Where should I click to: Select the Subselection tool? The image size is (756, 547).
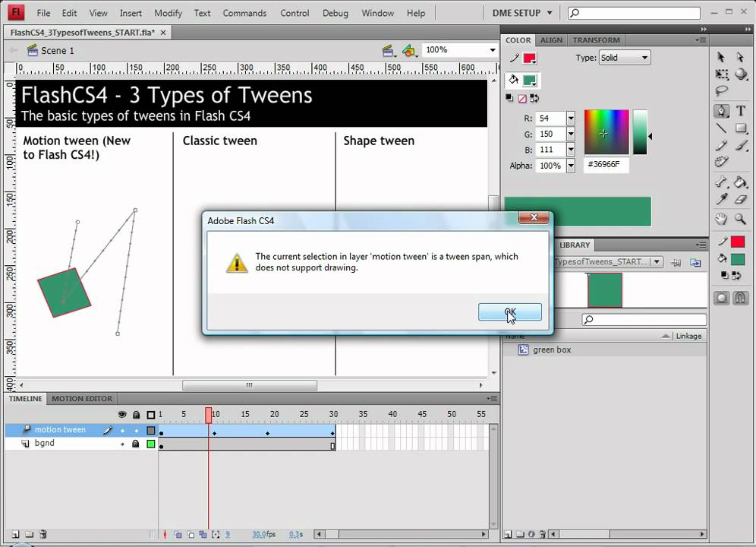[x=740, y=58]
